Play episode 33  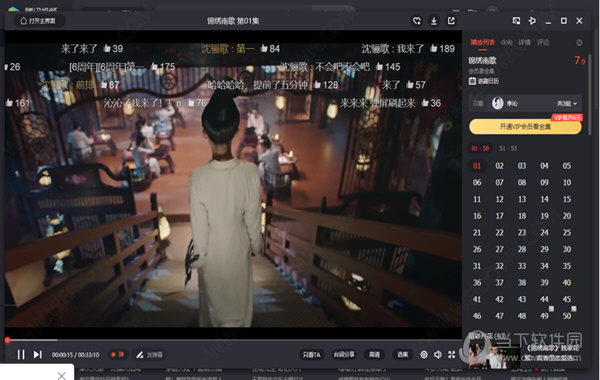point(522,266)
